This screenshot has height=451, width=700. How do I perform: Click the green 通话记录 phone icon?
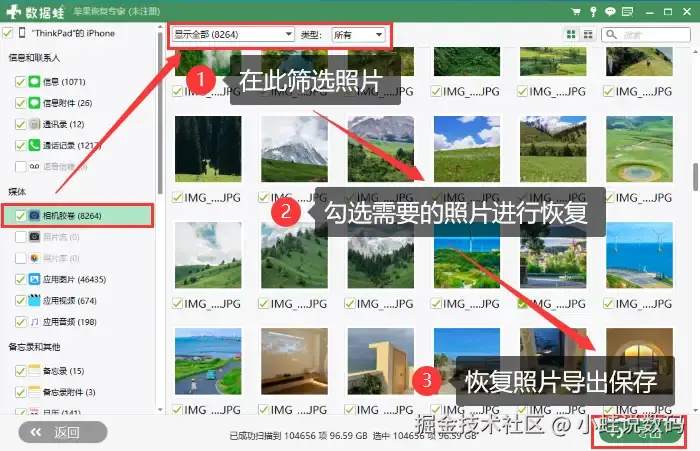tap(34, 145)
